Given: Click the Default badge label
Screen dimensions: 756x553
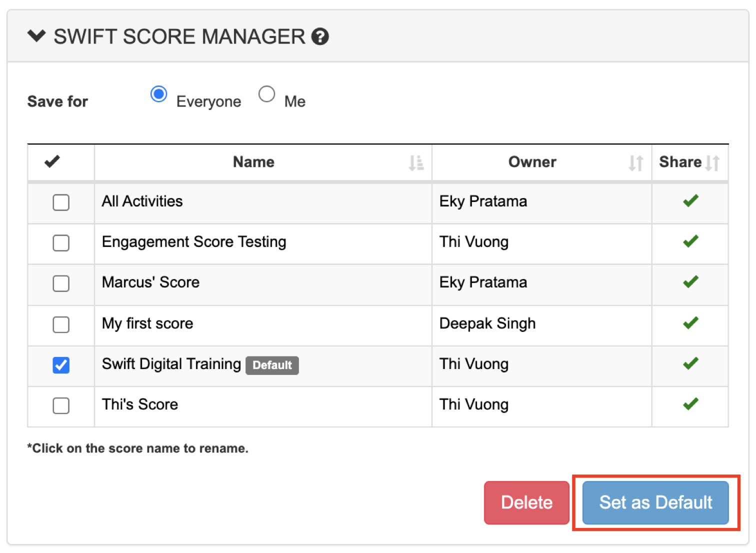Looking at the screenshot, I should pyautogui.click(x=272, y=365).
